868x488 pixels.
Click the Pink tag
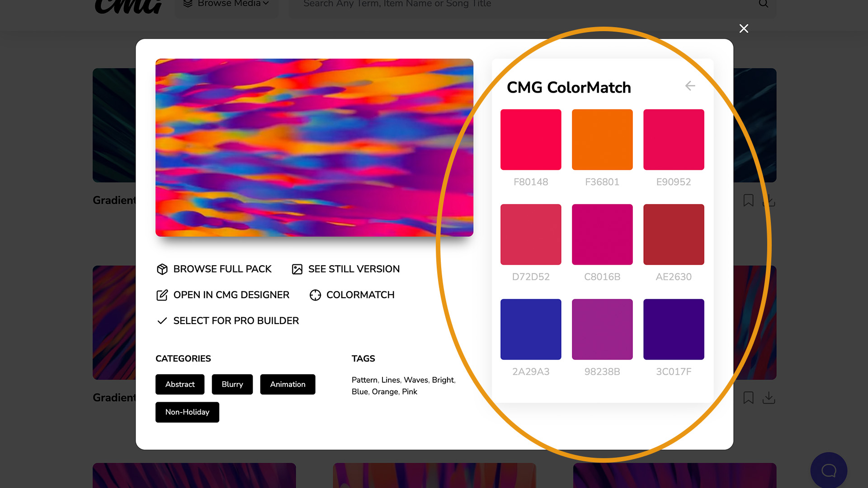pos(410,392)
